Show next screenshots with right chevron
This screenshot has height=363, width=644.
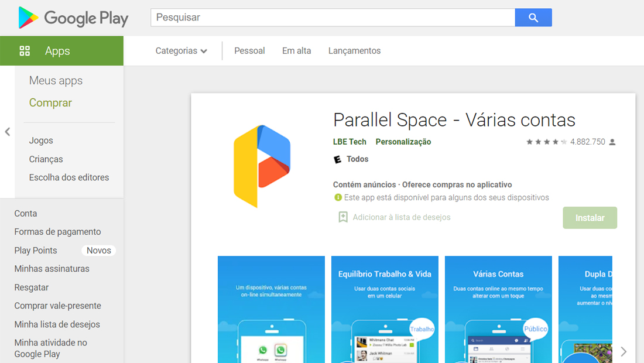click(x=624, y=351)
